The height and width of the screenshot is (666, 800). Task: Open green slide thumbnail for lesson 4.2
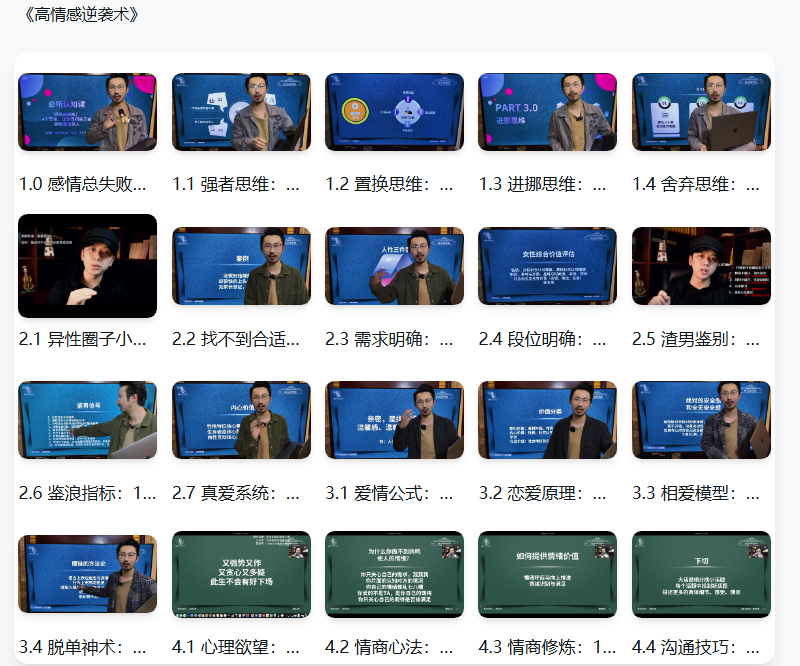(x=394, y=574)
